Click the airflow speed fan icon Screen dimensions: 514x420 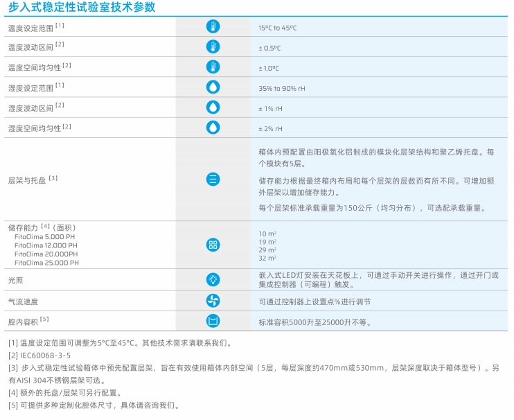click(213, 301)
